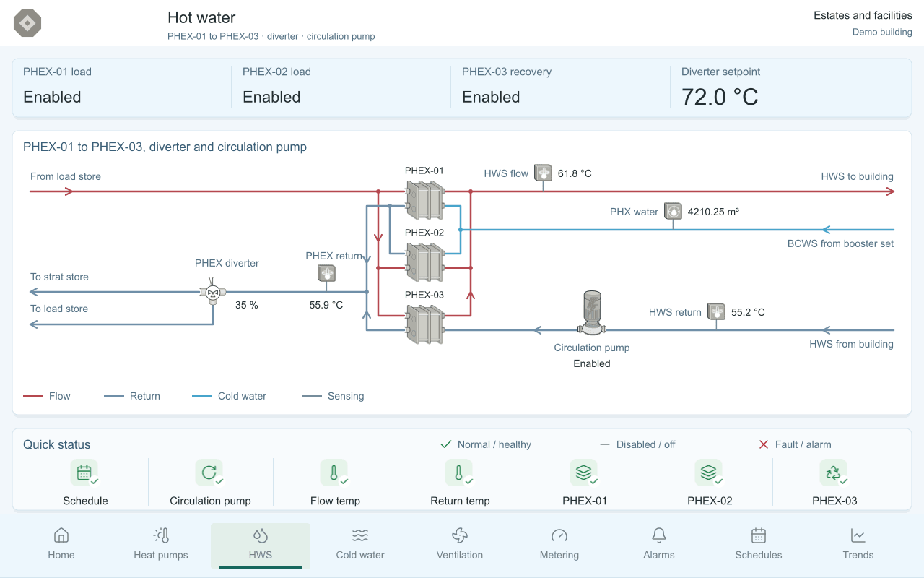Select the PHEX-02 heat exchanger icon
The image size is (924, 578).
click(x=424, y=262)
